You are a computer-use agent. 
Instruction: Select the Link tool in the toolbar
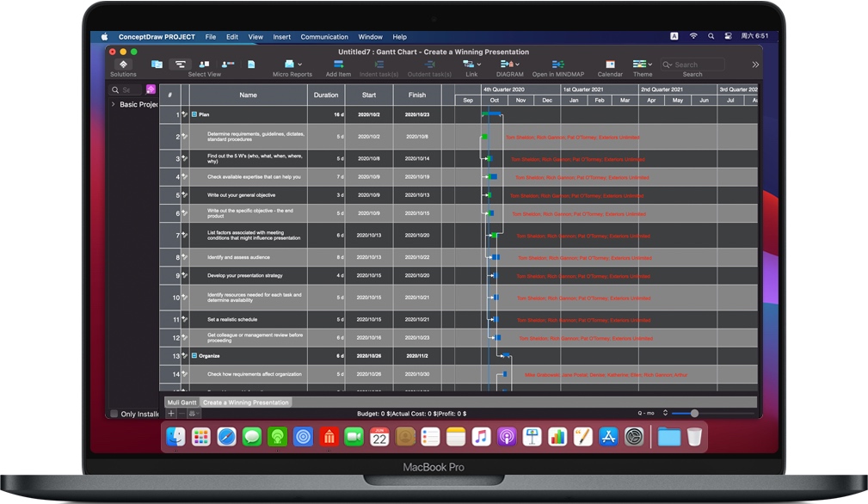[x=468, y=65]
